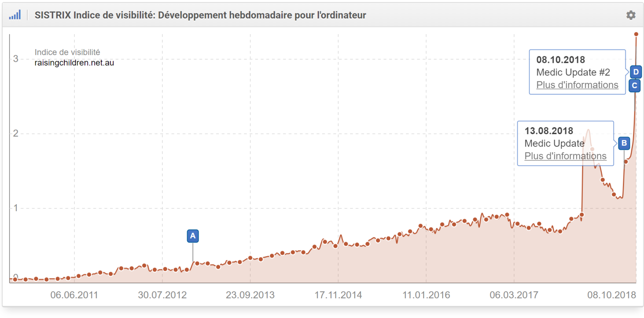
Task: Click the 13.08.2018 tooltip date heading
Action: click(549, 131)
